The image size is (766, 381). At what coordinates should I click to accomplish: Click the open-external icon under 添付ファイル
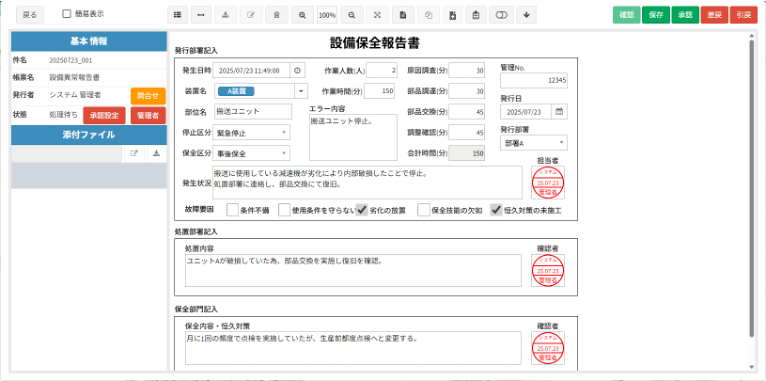coord(134,153)
